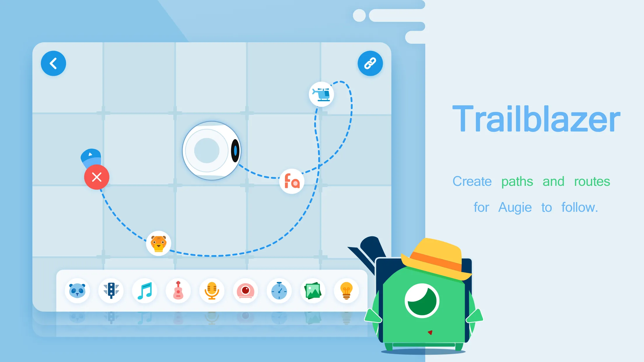Image resolution: width=644 pixels, height=362 pixels.
Task: Select the microphone icon
Action: [x=211, y=290]
